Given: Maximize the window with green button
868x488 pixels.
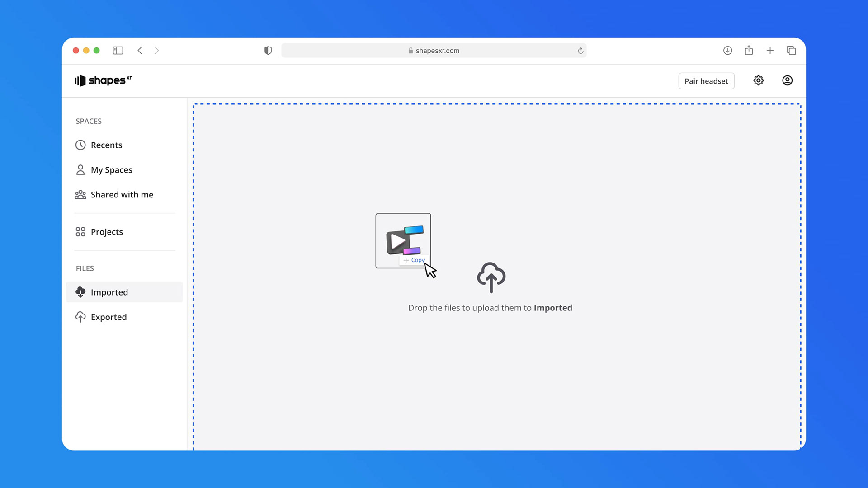Looking at the screenshot, I should (x=96, y=51).
